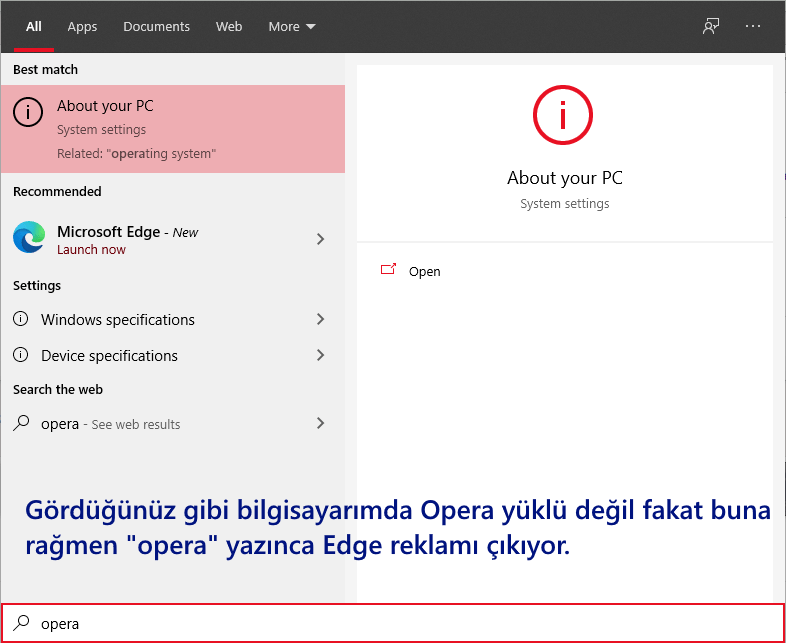Click magnifier icon beside opera web result

21,423
